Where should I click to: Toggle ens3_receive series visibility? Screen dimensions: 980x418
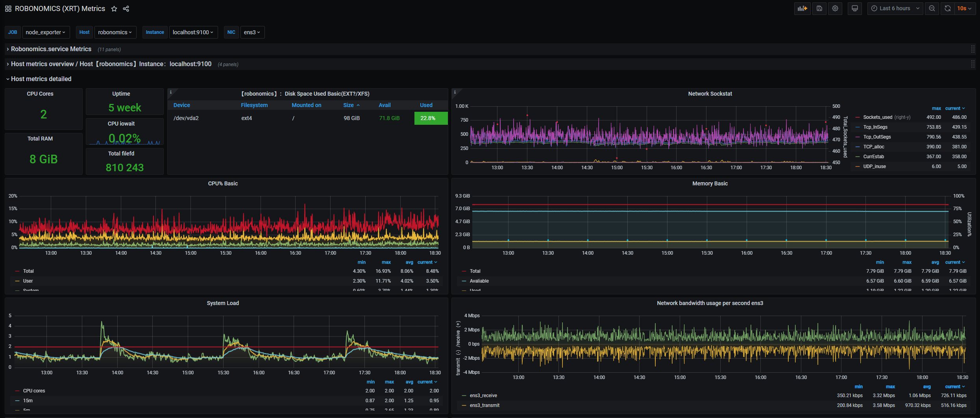click(483, 396)
